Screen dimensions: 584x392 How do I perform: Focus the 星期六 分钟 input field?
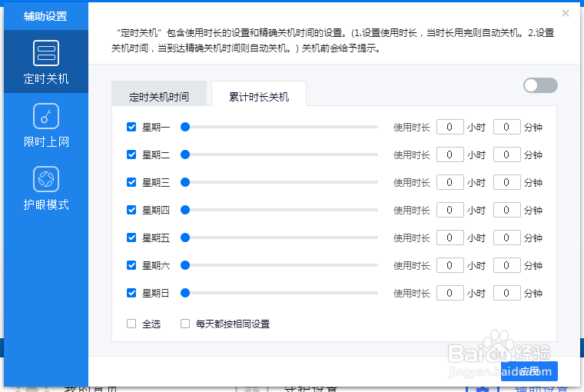click(506, 265)
